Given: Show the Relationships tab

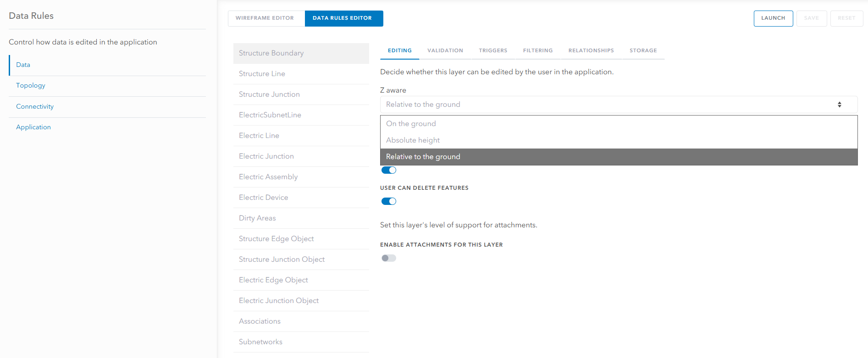Looking at the screenshot, I should [591, 50].
